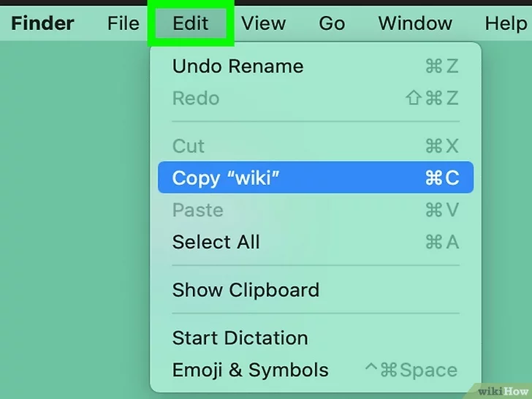The width and height of the screenshot is (532, 399).
Task: Open the View menu
Action: [263, 23]
